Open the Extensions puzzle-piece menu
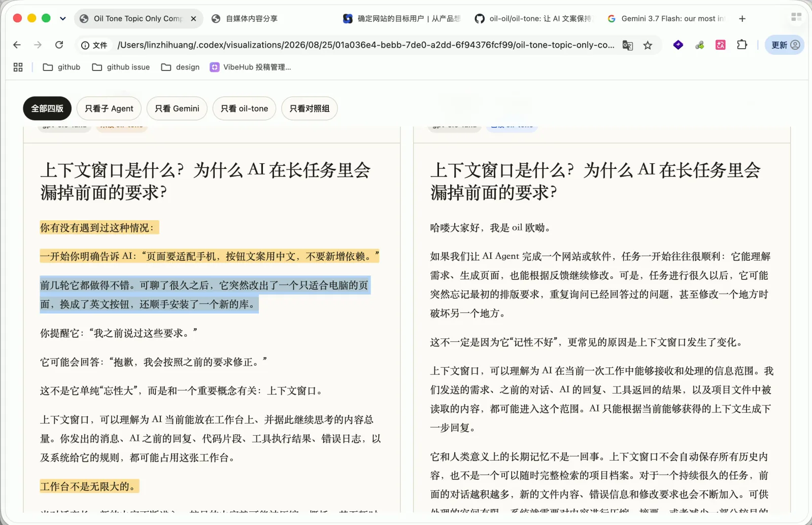This screenshot has height=525, width=812. click(742, 45)
